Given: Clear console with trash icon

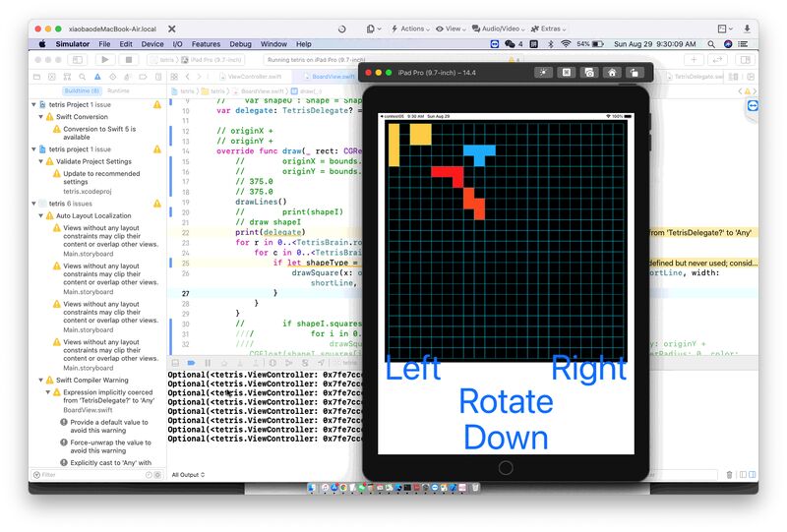Looking at the screenshot, I should click(x=729, y=475).
